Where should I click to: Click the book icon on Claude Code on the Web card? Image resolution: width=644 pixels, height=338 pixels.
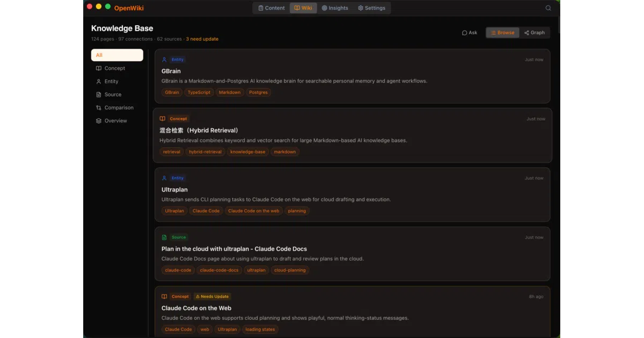tap(164, 296)
